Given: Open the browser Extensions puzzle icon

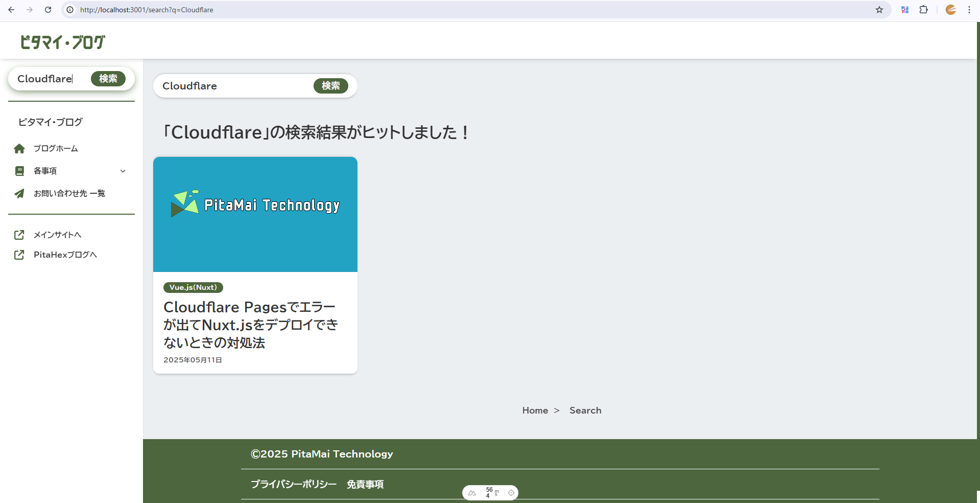Looking at the screenshot, I should 924,10.
